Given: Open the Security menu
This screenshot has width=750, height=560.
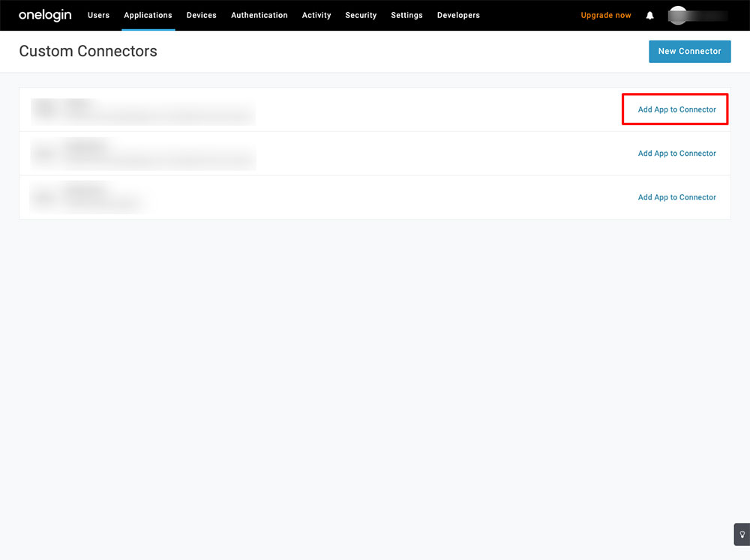Looking at the screenshot, I should 361,15.
